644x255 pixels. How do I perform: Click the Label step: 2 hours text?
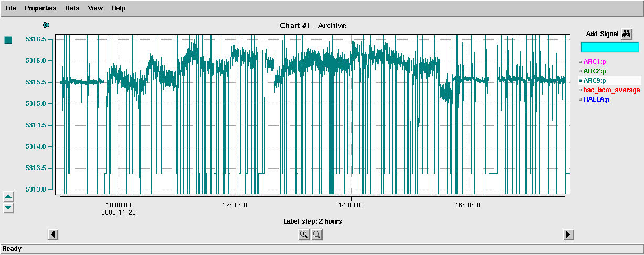[x=313, y=221]
